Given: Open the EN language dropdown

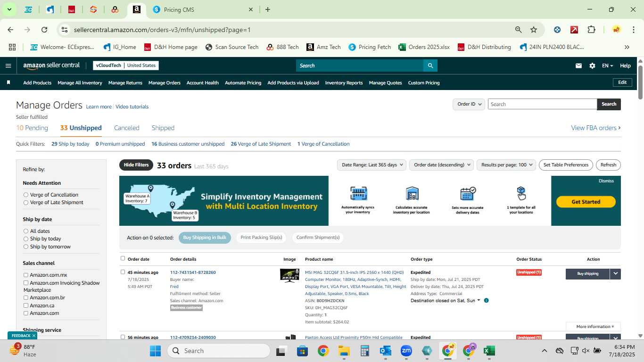Looking at the screenshot, I should (x=607, y=66).
